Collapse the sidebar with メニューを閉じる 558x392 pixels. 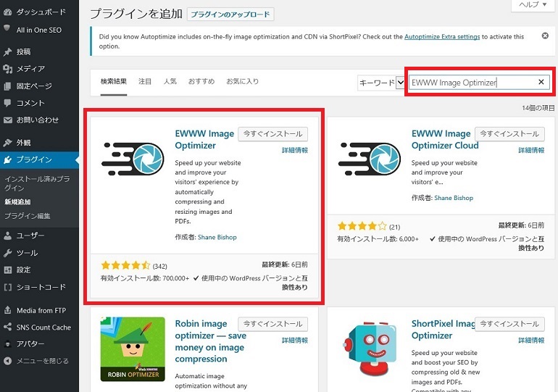point(36,361)
